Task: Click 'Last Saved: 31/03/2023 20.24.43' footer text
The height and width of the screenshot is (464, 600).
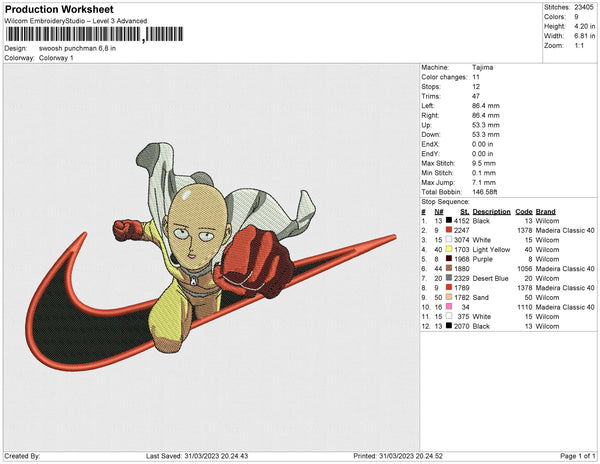Action: tap(197, 456)
